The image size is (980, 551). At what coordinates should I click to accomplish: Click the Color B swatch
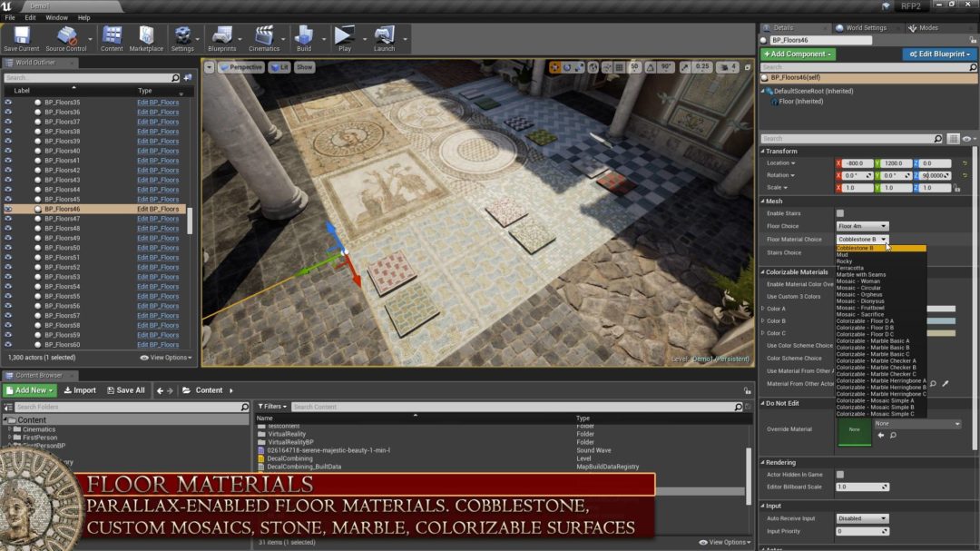pos(941,320)
